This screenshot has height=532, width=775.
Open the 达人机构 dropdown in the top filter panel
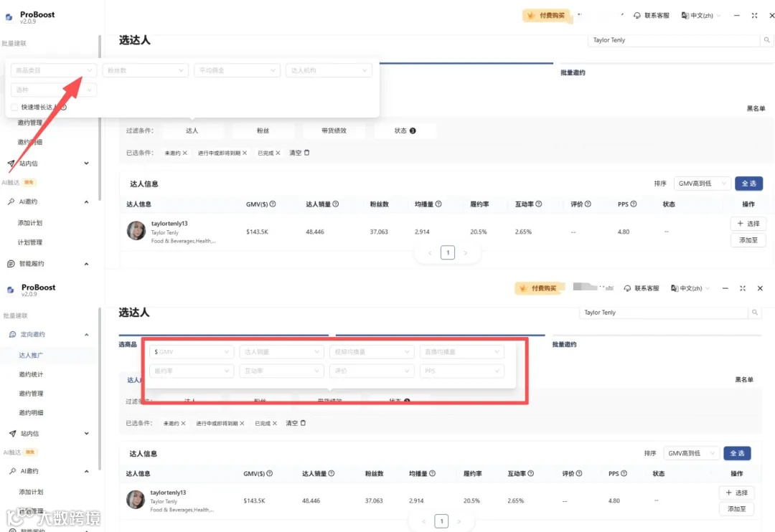coord(329,71)
